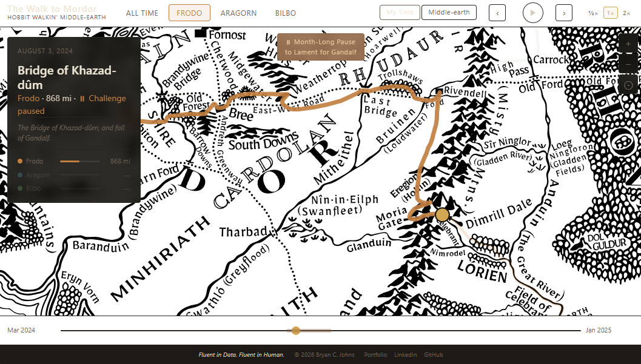Click Frodo's progress bar in legend panel
The height and width of the screenshot is (364, 641).
point(79,162)
